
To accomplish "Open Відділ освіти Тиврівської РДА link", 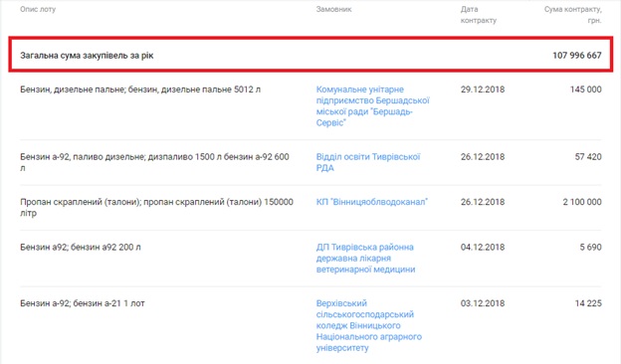I will tap(368, 162).
